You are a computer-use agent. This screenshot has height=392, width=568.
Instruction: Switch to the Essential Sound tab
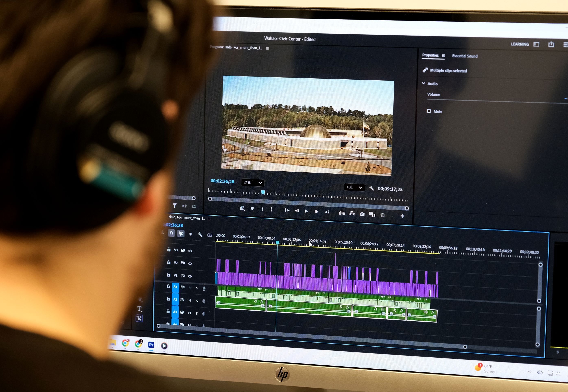465,56
